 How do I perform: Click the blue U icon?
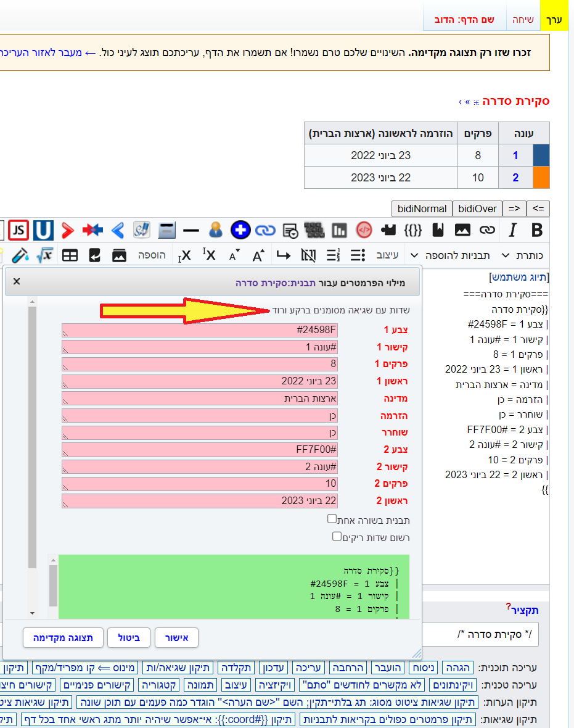[x=43, y=230]
